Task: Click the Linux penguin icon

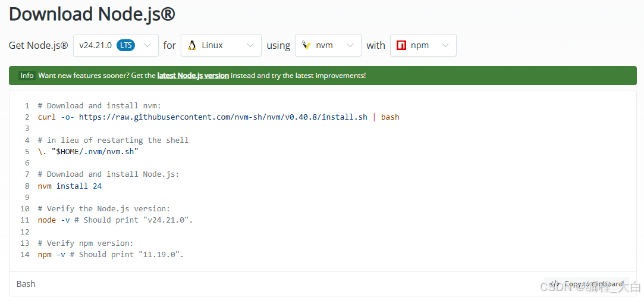Action: click(x=192, y=45)
